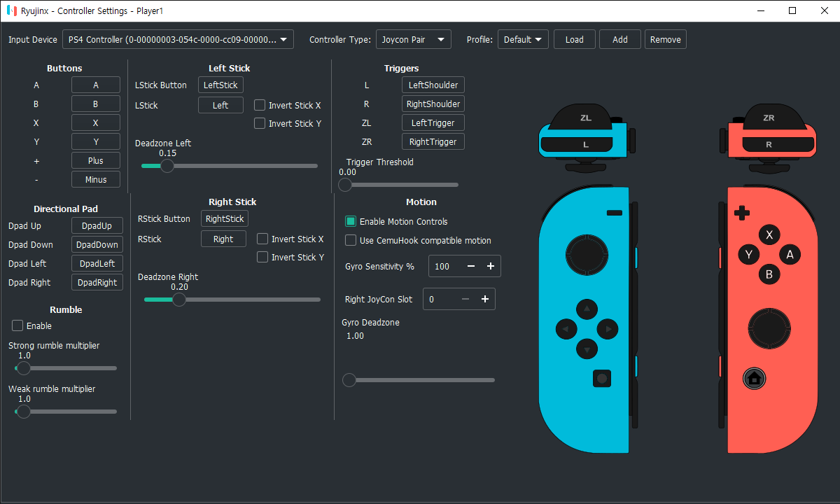Click the LeftTrigger mapping button

(x=433, y=122)
